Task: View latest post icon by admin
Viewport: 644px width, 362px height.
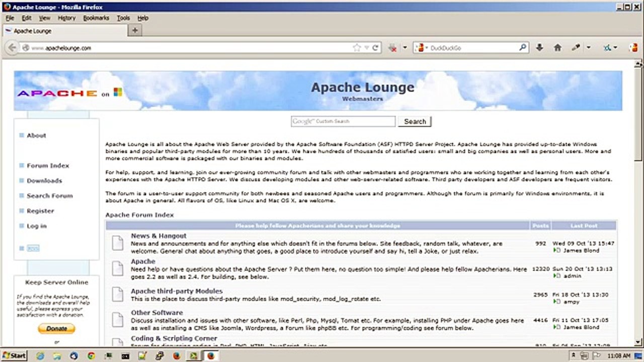Action: [556, 276]
